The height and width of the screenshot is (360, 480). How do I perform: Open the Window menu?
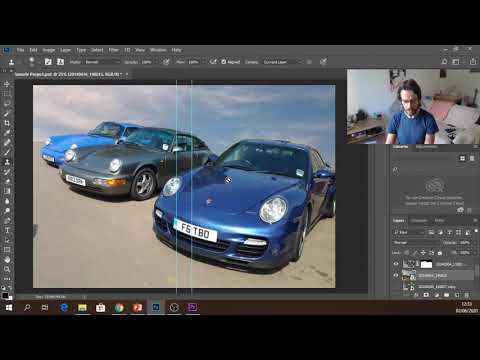coord(158,50)
